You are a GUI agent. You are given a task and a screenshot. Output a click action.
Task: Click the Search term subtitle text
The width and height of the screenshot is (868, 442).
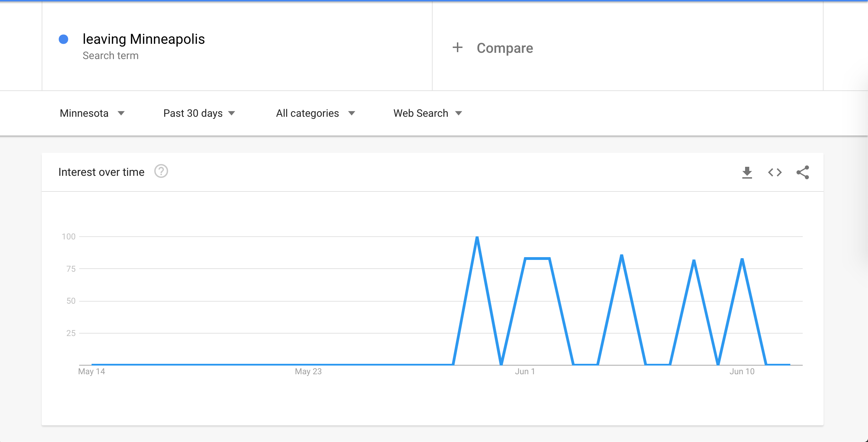coord(110,56)
